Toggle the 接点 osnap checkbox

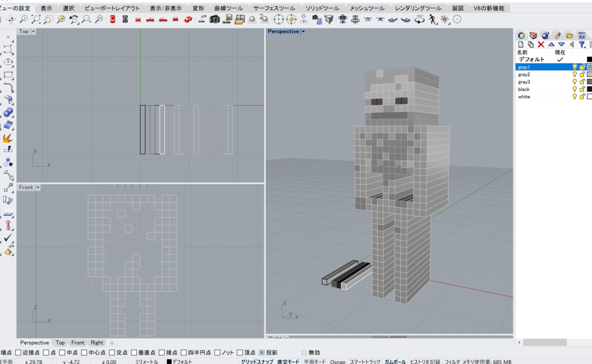tap(162, 352)
